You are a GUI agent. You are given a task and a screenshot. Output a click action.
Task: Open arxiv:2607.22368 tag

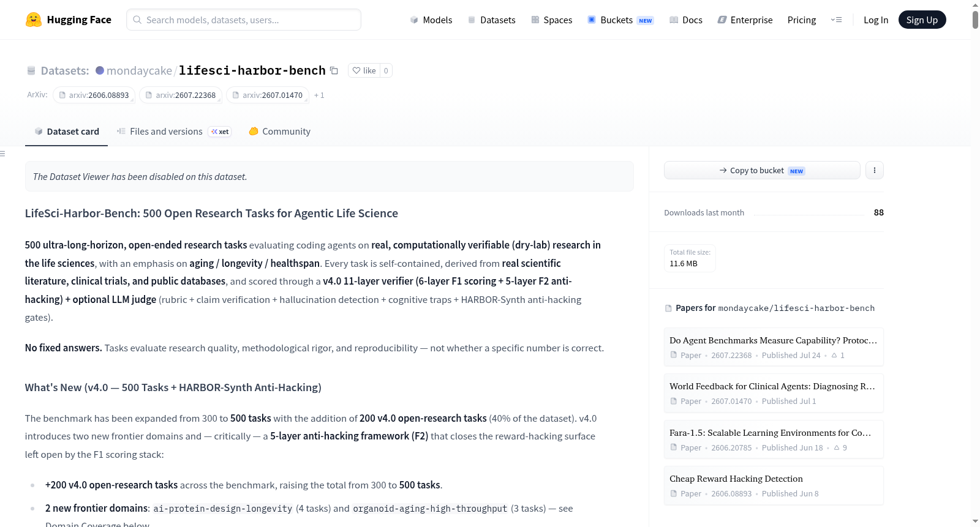tap(181, 95)
